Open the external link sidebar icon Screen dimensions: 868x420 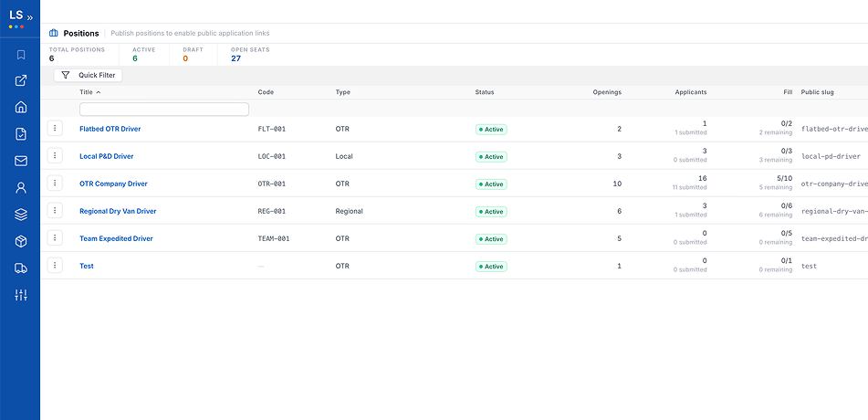[x=20, y=81]
